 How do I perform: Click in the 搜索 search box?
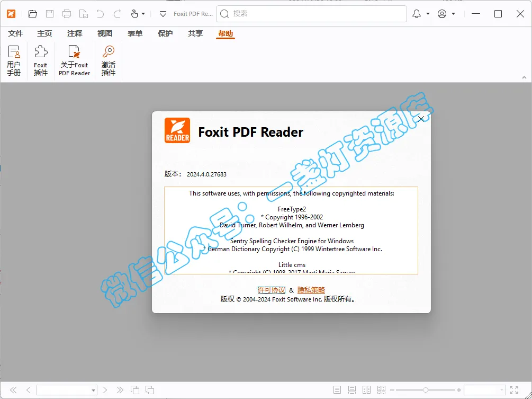(311, 14)
